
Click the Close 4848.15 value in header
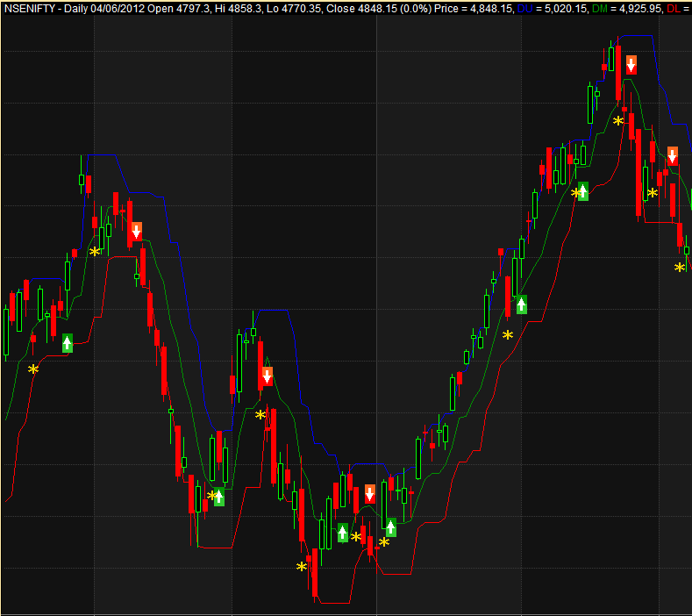click(x=360, y=8)
